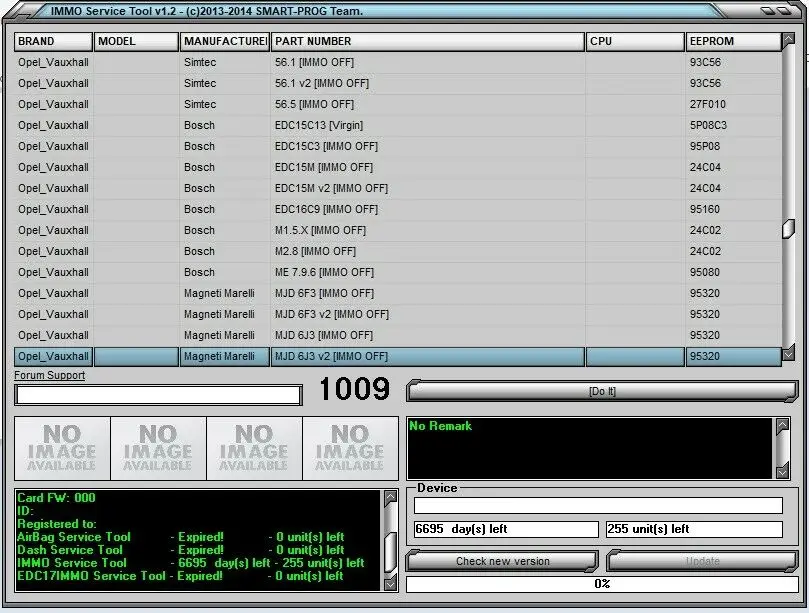Image resolution: width=809 pixels, height=613 pixels.
Task: Click the 0% progress bar
Action: (602, 584)
